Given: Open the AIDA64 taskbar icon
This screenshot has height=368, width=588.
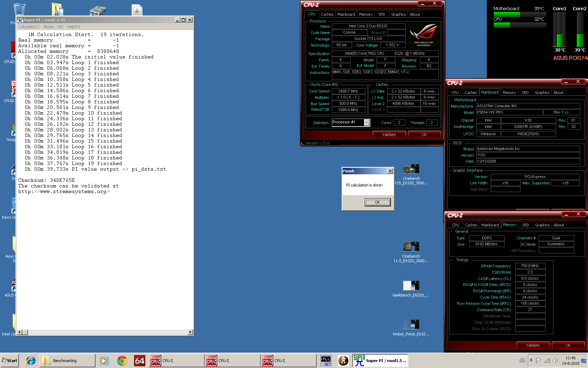Looking at the screenshot, I should click(x=140, y=361).
